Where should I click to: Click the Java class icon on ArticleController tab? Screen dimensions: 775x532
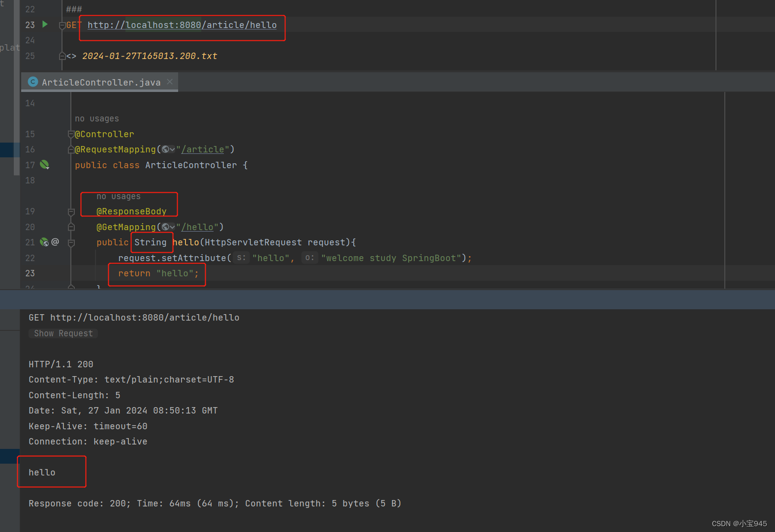[33, 82]
